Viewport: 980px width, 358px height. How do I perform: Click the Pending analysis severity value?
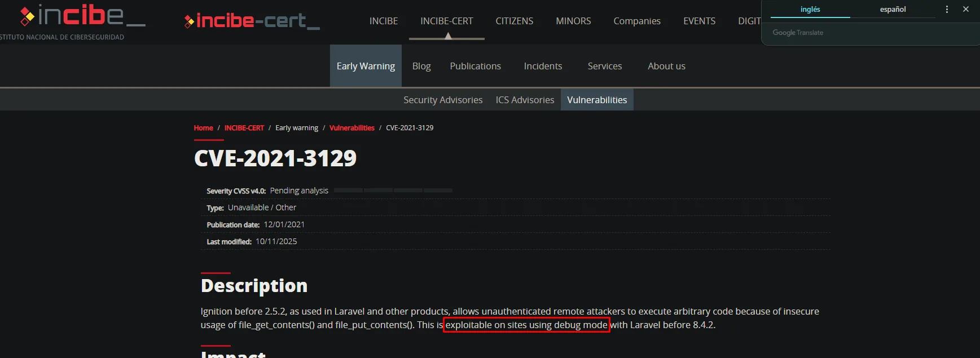[x=299, y=191]
